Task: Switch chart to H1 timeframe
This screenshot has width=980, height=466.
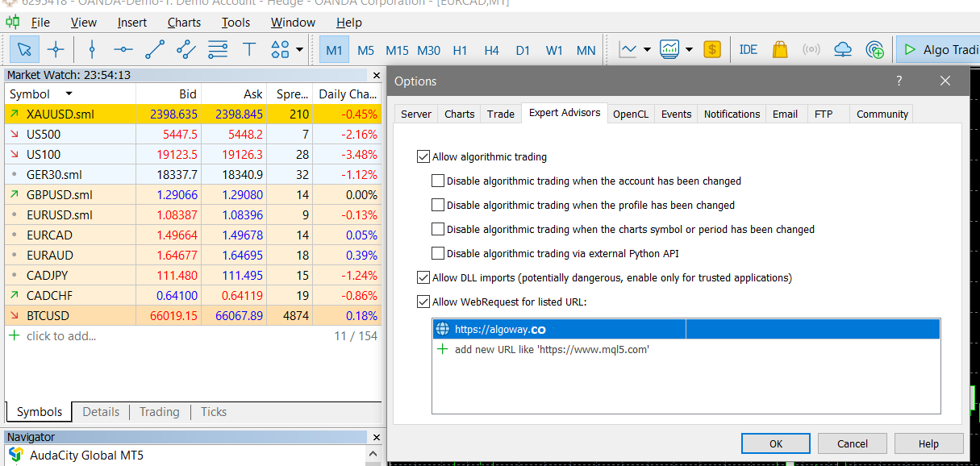Action: [x=460, y=50]
